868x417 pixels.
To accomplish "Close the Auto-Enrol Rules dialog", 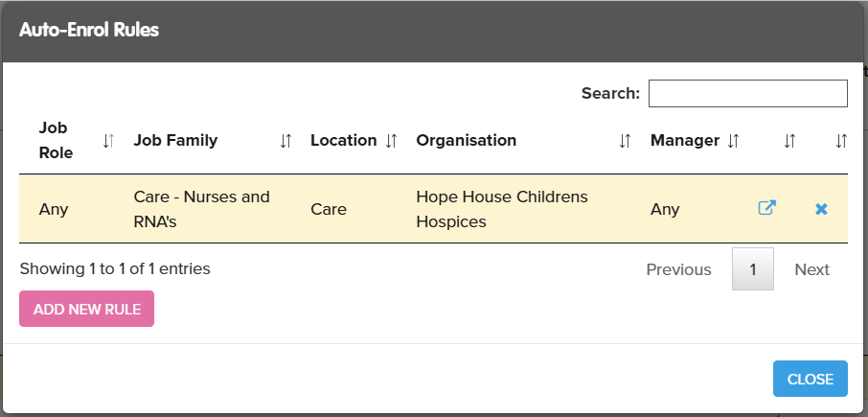I will [810, 379].
